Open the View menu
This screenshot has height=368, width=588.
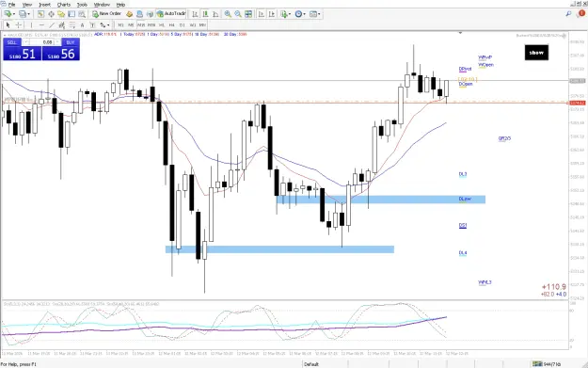pyautogui.click(x=27, y=5)
